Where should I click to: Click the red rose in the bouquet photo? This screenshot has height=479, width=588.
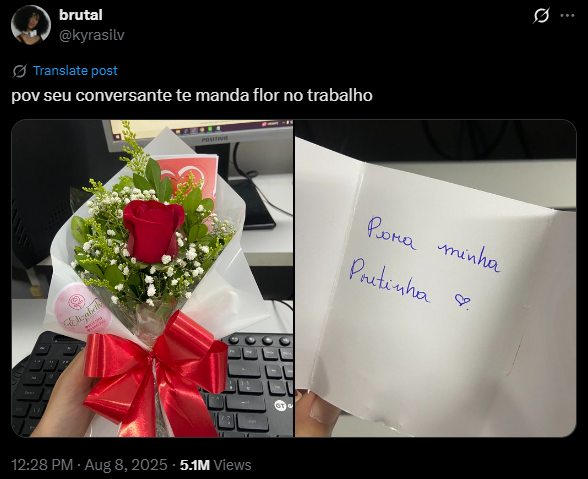click(x=153, y=231)
